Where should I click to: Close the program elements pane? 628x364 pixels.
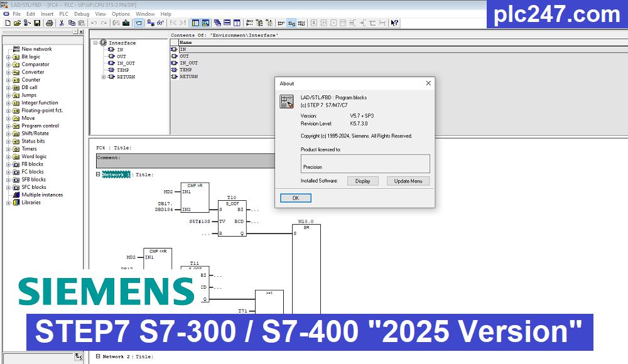81,31
